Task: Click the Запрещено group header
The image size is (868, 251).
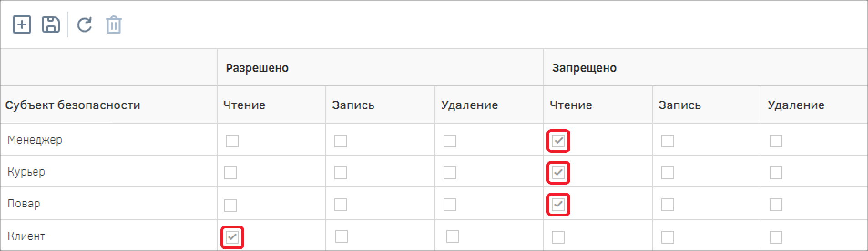Action: coord(584,68)
